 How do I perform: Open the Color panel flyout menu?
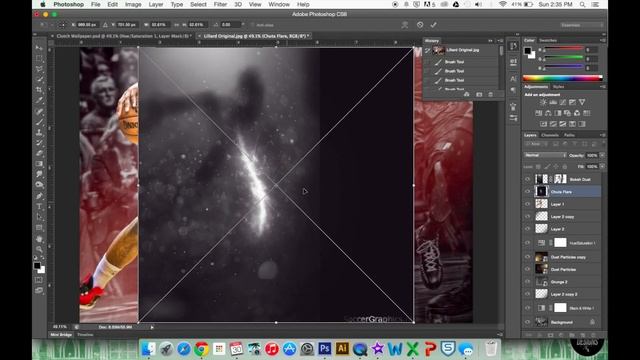603,40
